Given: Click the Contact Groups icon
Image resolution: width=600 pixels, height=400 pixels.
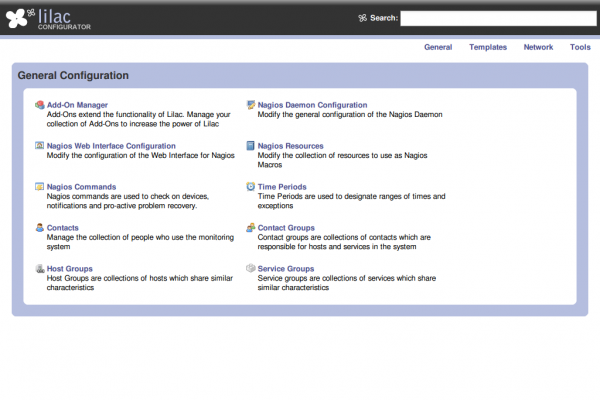Looking at the screenshot, I should point(250,228).
